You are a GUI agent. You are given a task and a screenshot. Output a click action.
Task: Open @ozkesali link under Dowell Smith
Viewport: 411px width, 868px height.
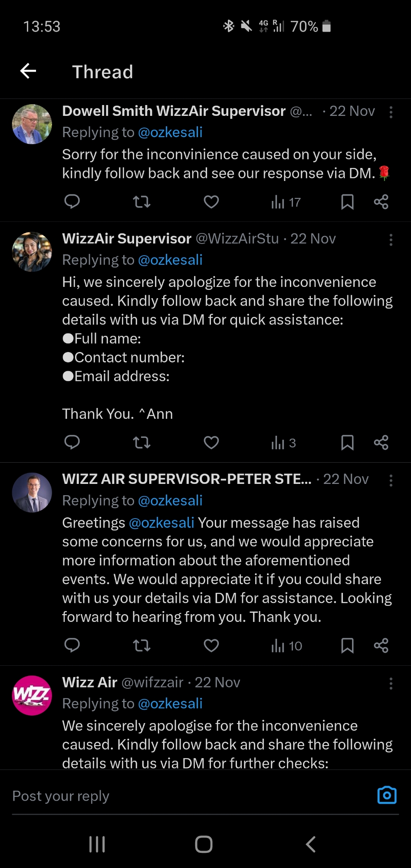tap(170, 132)
